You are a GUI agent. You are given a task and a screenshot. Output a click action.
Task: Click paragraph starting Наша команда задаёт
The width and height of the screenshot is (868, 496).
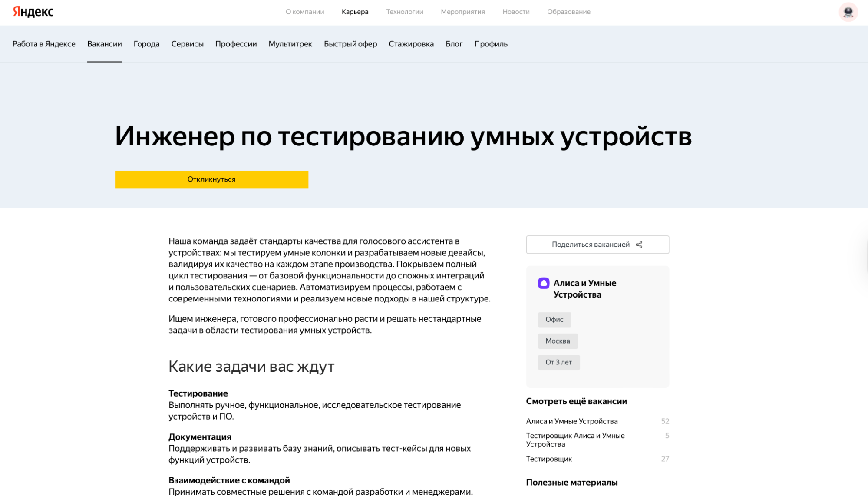330,270
